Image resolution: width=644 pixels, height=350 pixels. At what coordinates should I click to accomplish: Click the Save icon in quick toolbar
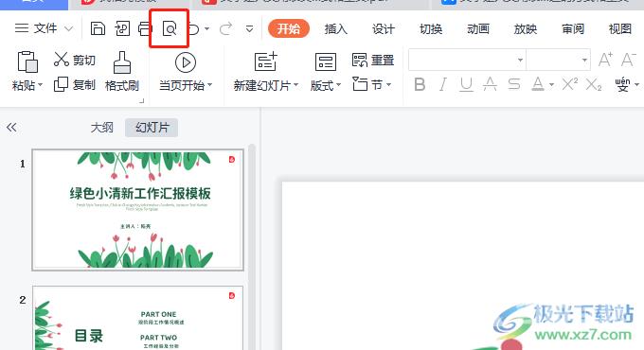click(98, 28)
